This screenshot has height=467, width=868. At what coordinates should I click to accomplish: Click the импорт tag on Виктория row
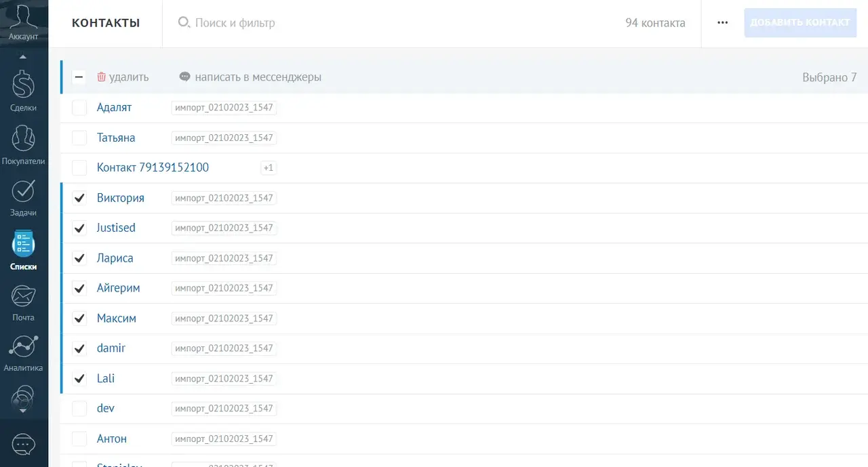click(x=224, y=198)
